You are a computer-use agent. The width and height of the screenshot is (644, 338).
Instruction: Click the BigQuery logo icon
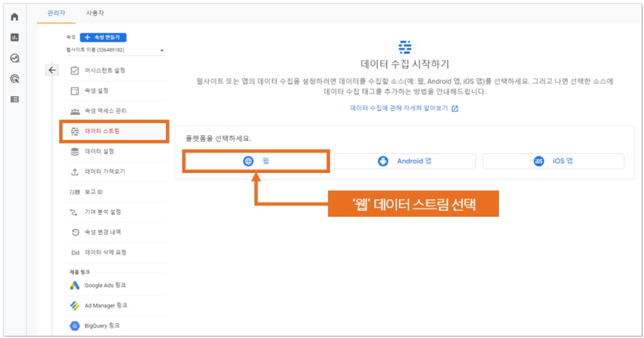click(75, 326)
